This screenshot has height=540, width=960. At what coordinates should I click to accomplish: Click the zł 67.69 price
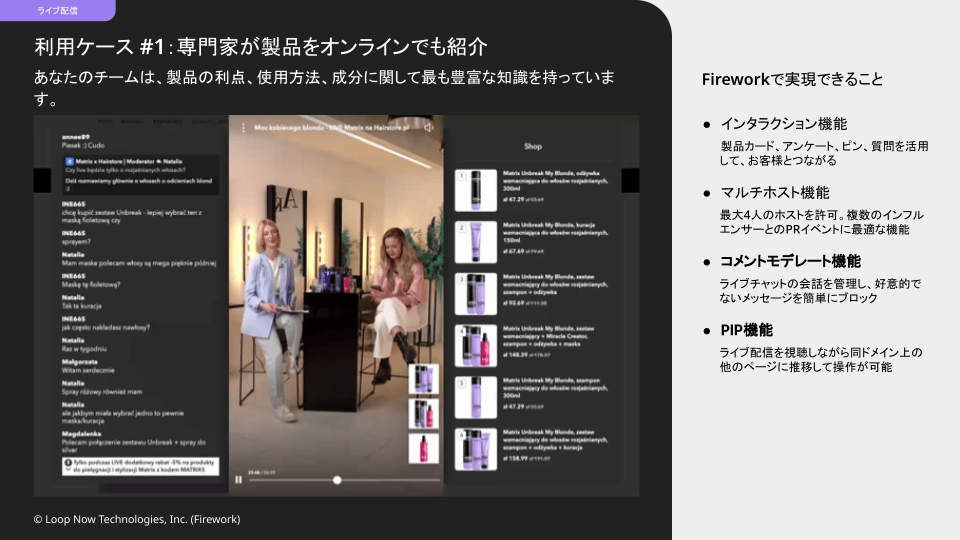(514, 251)
